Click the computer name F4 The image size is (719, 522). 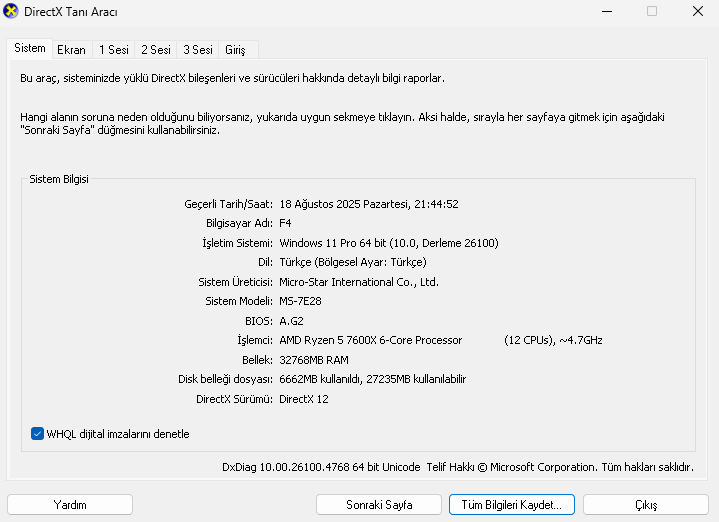(x=285, y=223)
